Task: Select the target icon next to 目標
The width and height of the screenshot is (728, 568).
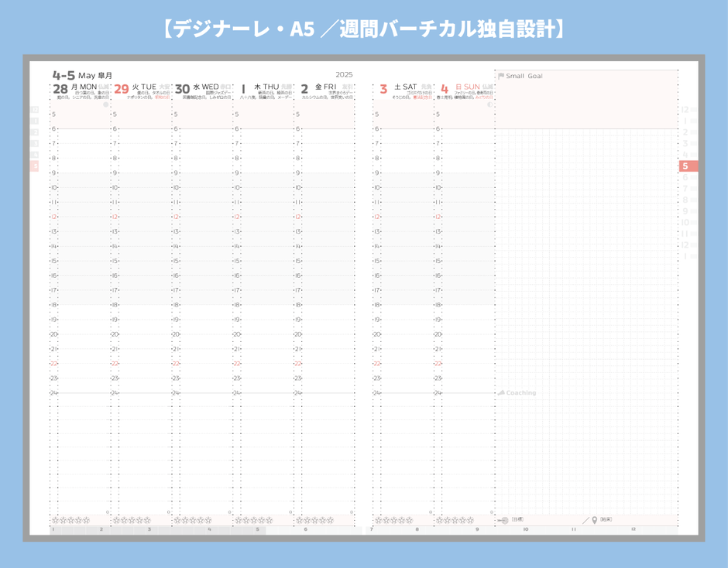Action: (x=504, y=521)
